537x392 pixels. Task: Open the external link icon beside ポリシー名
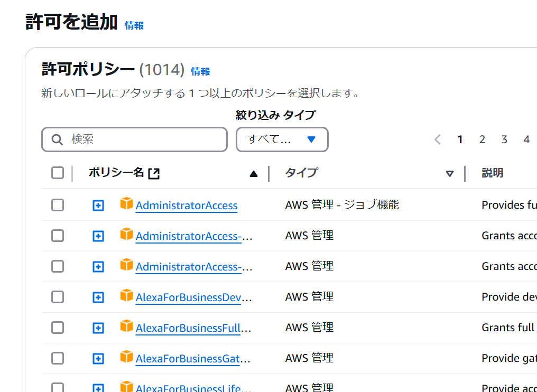pyautogui.click(x=155, y=172)
